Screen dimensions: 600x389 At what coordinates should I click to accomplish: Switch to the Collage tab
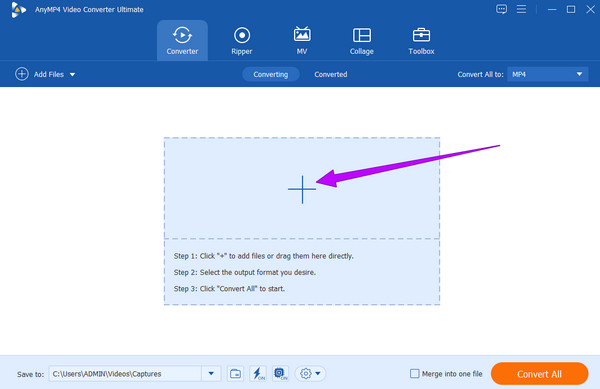pos(362,41)
